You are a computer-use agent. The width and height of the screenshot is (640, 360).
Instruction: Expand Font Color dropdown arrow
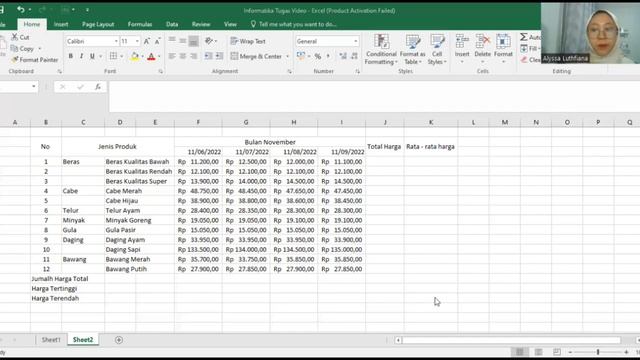pos(159,56)
